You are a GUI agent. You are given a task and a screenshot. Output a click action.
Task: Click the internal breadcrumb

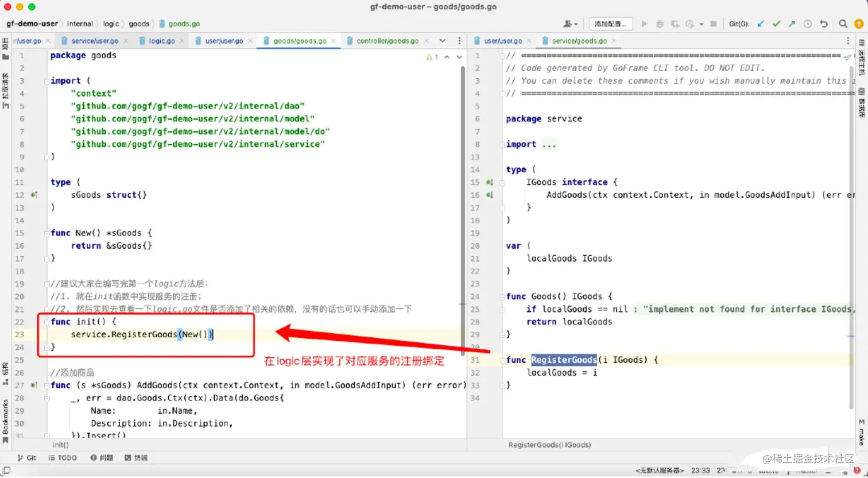pyautogui.click(x=80, y=24)
